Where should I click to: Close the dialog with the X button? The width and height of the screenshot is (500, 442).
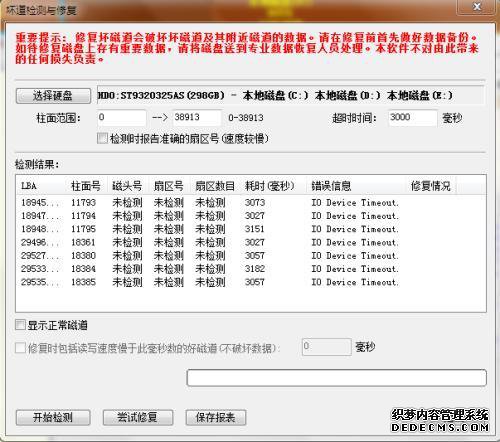pyautogui.click(x=477, y=6)
